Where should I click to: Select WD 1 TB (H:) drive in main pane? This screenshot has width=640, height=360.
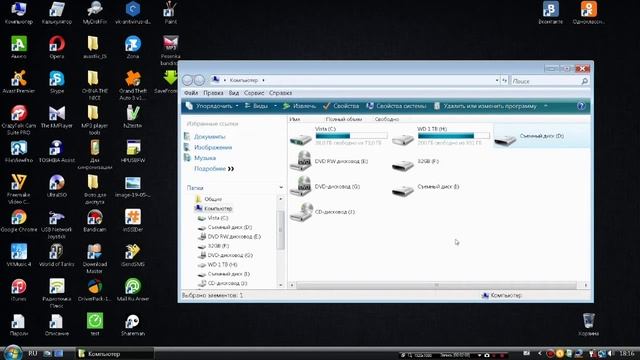[x=440, y=136]
